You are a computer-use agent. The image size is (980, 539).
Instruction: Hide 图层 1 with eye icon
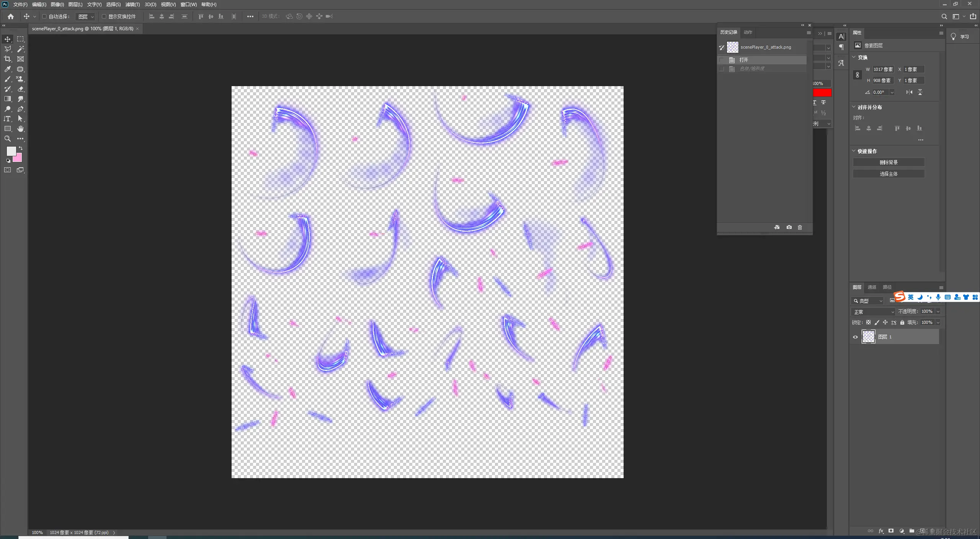[855, 337]
